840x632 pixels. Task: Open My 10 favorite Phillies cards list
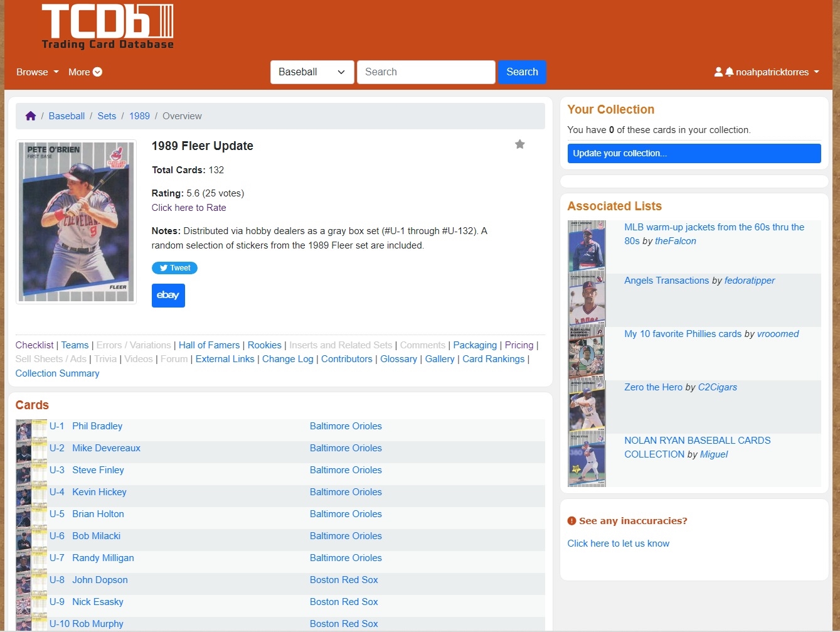pos(683,334)
